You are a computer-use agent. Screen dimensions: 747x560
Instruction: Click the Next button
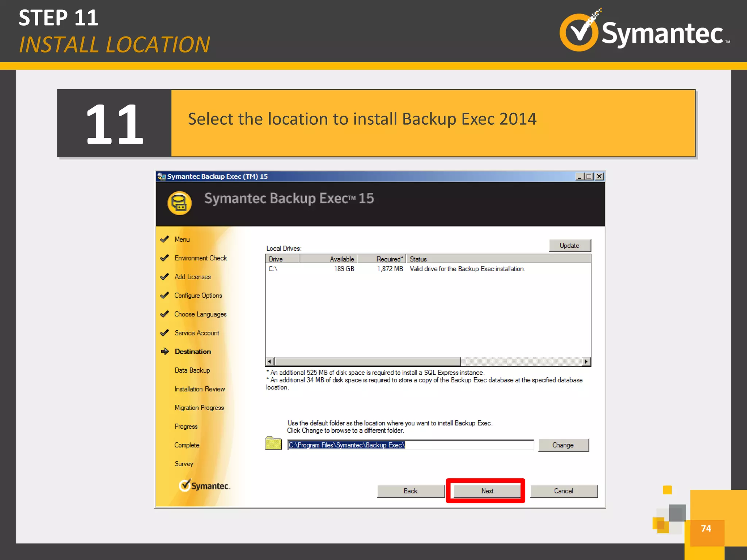coord(487,491)
